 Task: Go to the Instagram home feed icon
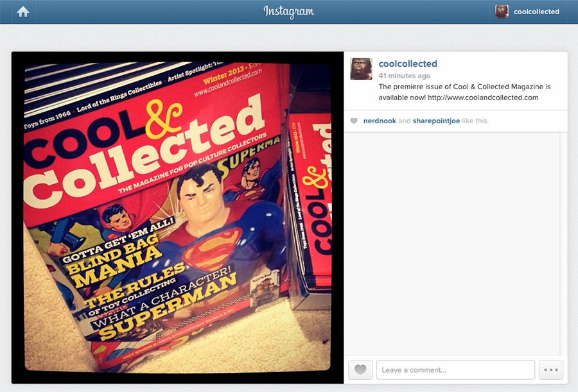[x=23, y=12]
